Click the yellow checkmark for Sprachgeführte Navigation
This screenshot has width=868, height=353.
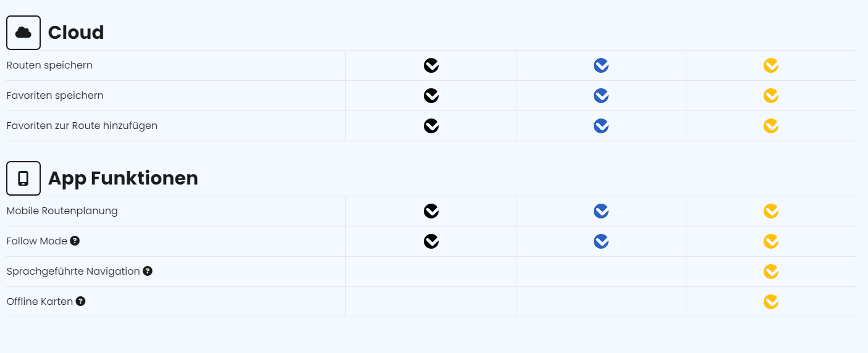click(771, 272)
